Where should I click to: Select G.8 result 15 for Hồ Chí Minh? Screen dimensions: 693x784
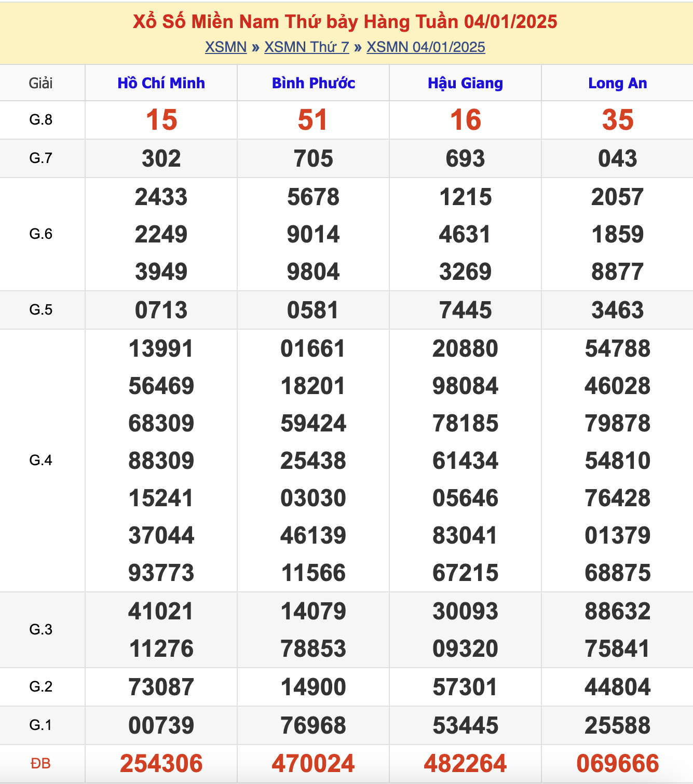(x=161, y=120)
